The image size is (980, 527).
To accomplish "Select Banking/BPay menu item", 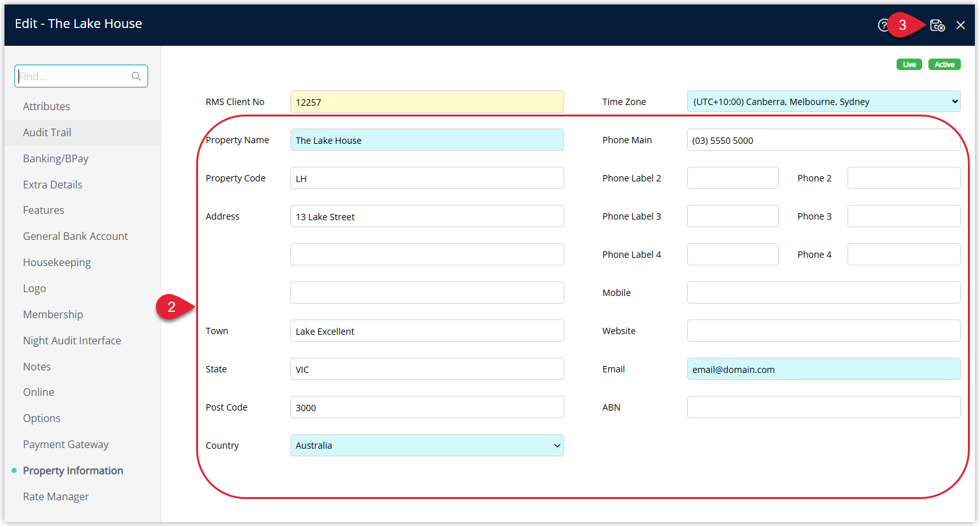I will pyautogui.click(x=55, y=158).
